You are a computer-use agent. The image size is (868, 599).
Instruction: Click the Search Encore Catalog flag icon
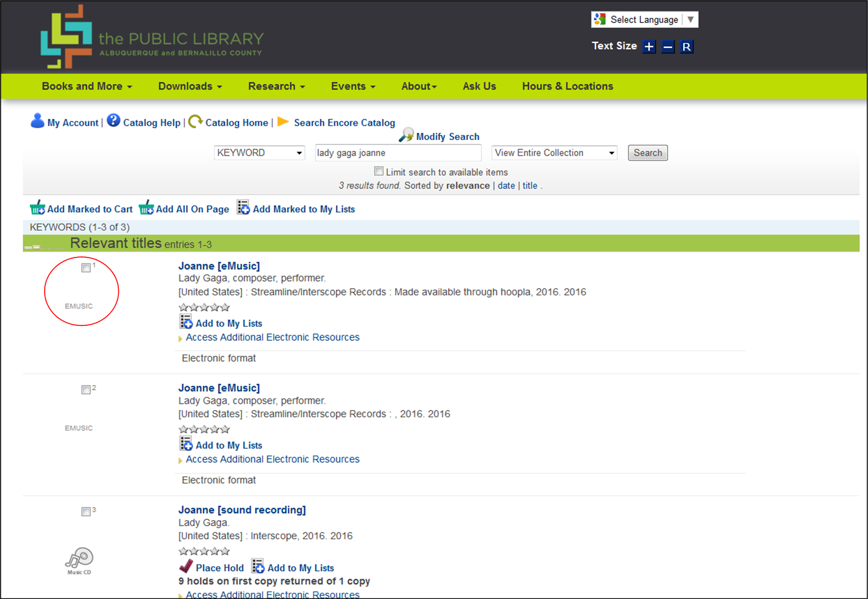point(283,121)
